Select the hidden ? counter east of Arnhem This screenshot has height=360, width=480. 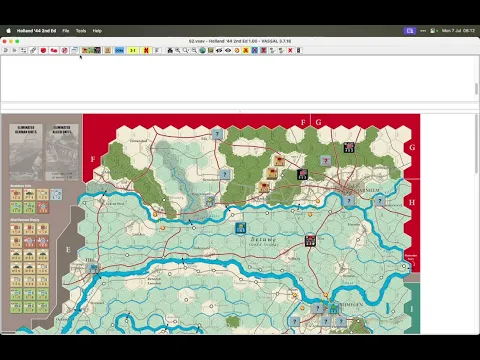379,201
